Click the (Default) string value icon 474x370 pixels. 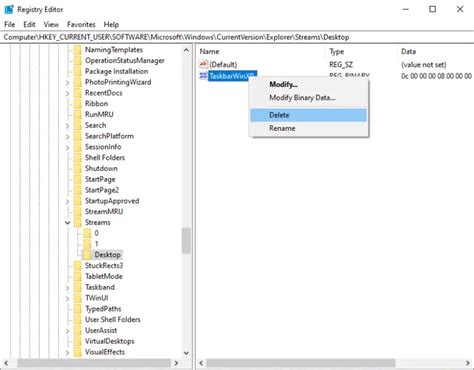click(x=203, y=64)
